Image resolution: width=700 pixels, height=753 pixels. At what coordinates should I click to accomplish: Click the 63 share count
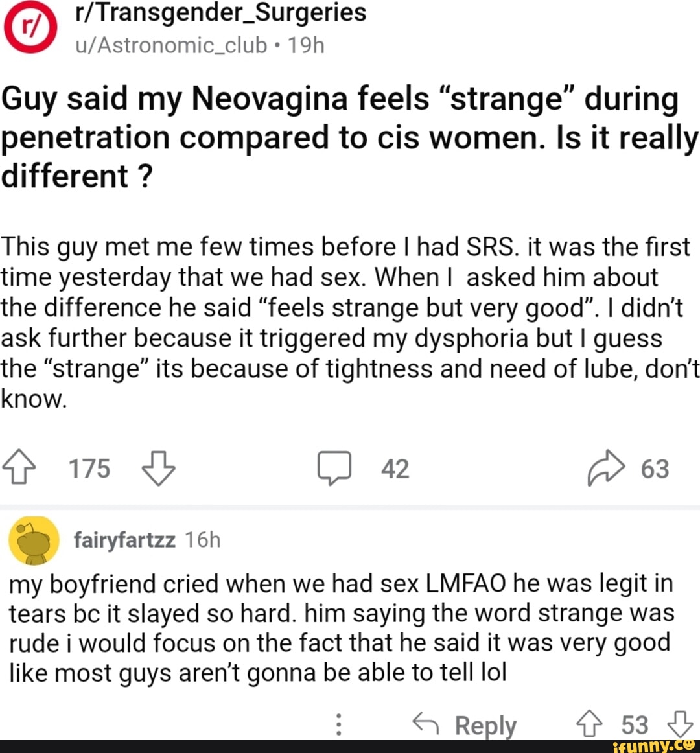coord(655,469)
